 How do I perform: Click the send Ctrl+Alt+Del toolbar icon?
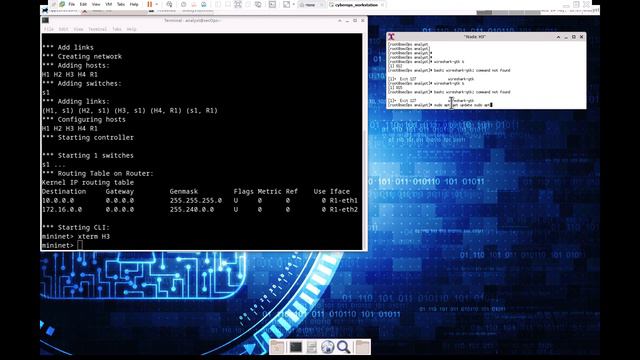tap(169, 4)
